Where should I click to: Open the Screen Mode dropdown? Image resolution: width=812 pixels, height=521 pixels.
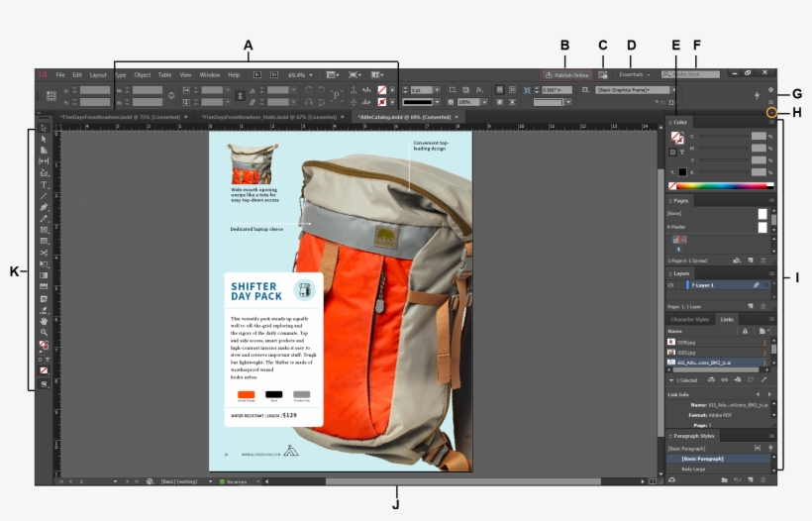pyautogui.click(x=355, y=75)
